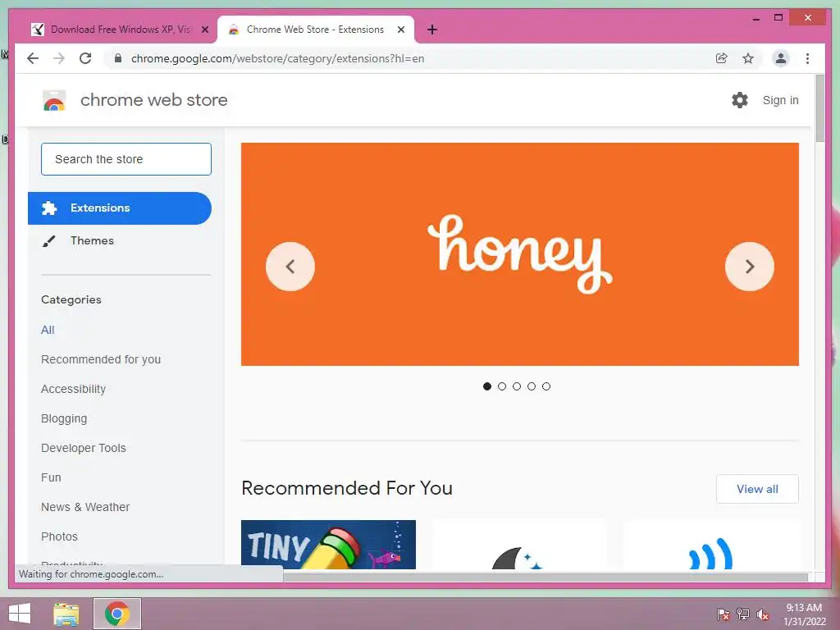The width and height of the screenshot is (840, 630).
Task: View all recommended extensions
Action: click(757, 489)
